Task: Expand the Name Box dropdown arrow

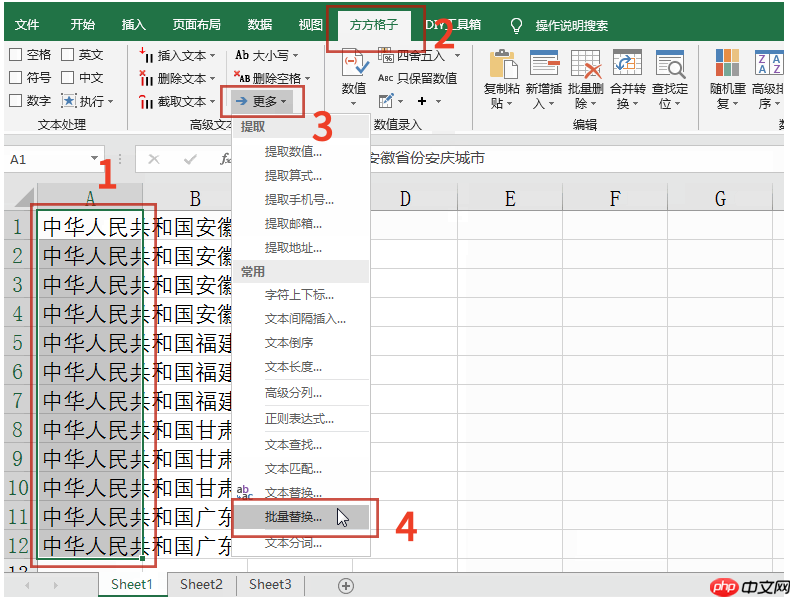Action: click(94, 158)
